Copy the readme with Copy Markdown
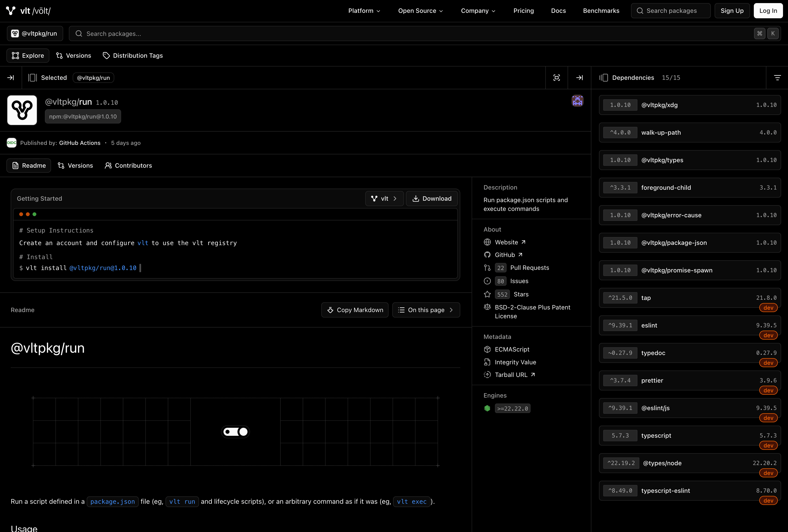The height and width of the screenshot is (532, 788). click(x=355, y=310)
